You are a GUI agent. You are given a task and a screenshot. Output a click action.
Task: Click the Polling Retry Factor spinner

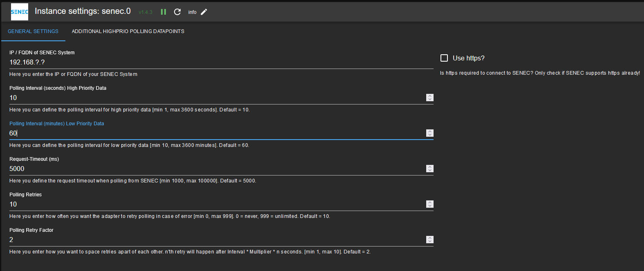429,240
